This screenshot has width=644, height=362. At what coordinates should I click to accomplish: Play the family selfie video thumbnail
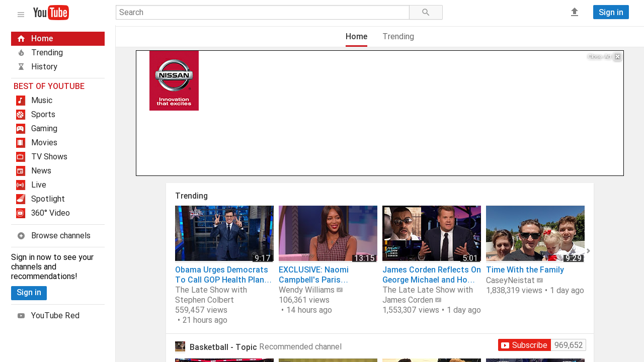click(535, 233)
